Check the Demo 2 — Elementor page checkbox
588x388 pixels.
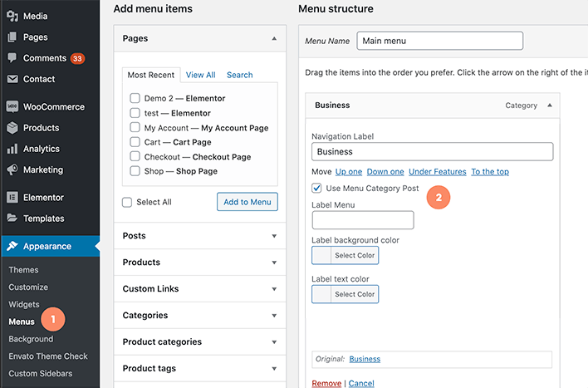click(135, 98)
